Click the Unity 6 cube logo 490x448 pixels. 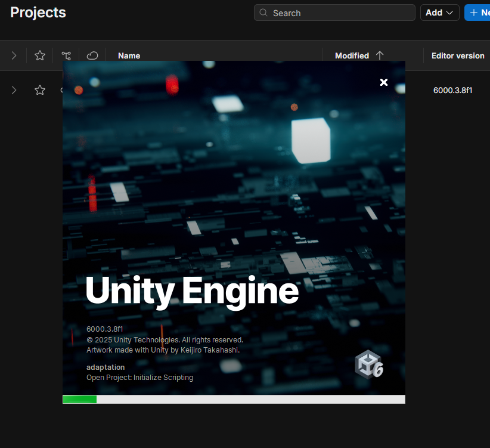point(369,364)
